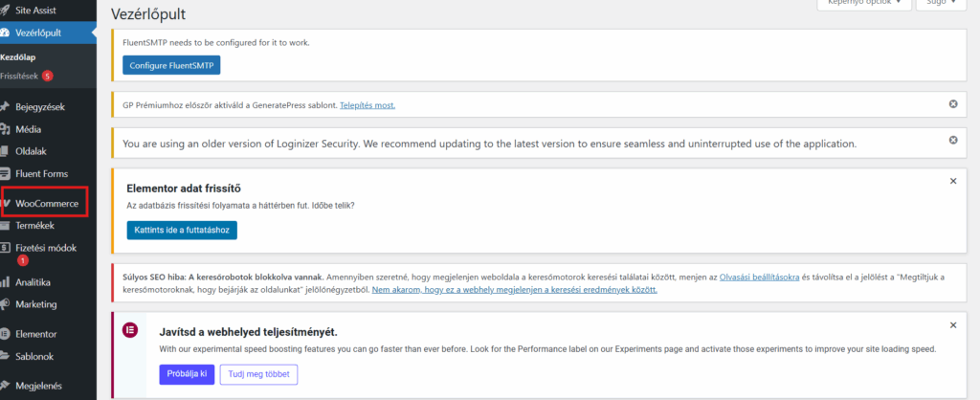Viewport: 980px width, 400px height.
Task: Click the Elementor logo icon in performance notice
Action: (130, 330)
